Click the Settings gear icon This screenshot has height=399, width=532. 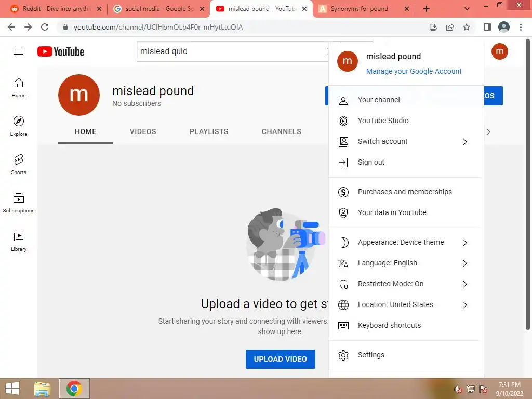pyautogui.click(x=343, y=355)
